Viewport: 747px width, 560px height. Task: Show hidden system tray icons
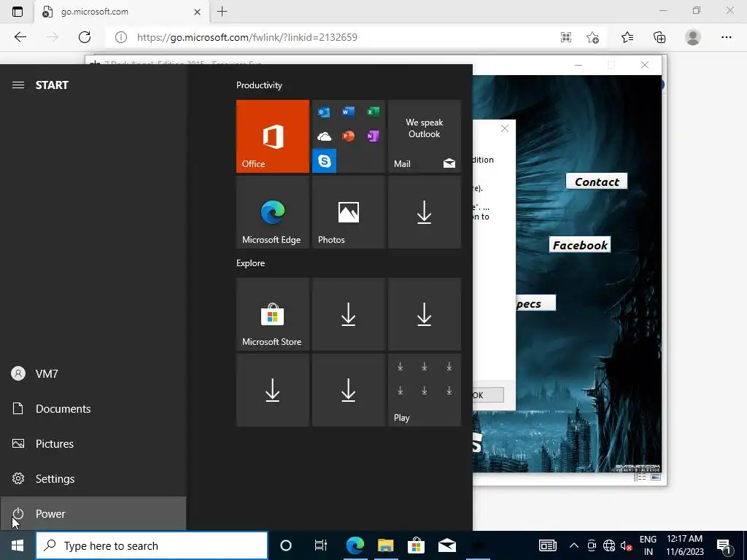tap(574, 545)
